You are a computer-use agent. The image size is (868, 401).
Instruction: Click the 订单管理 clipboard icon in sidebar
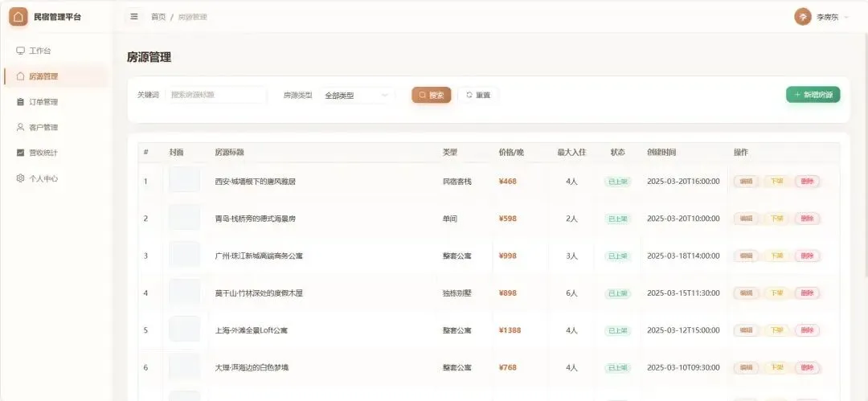point(20,102)
